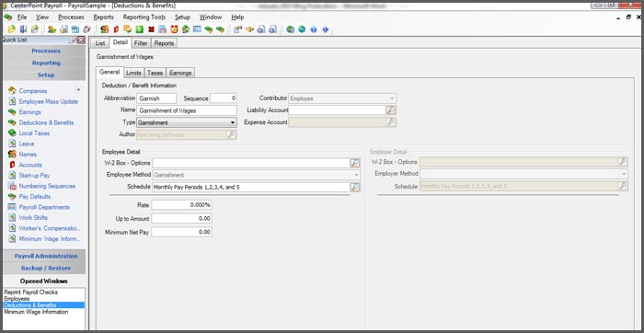Click the Up to Amount field
Viewport: 644px width, 333px height.
[x=181, y=218]
